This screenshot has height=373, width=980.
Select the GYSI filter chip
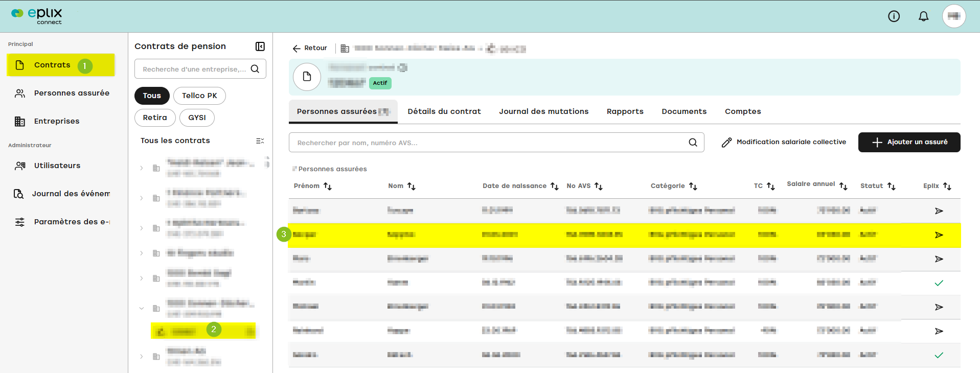[x=197, y=118]
